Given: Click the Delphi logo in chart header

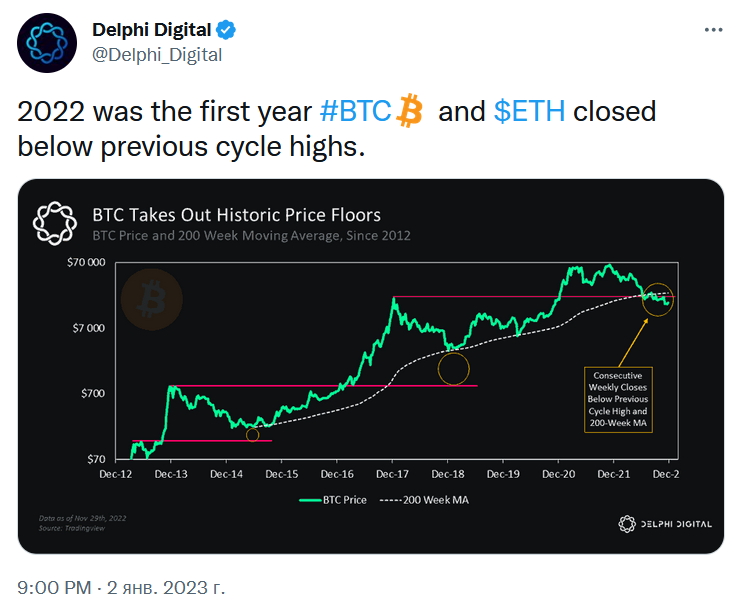Looking at the screenshot, I should click(x=56, y=223).
